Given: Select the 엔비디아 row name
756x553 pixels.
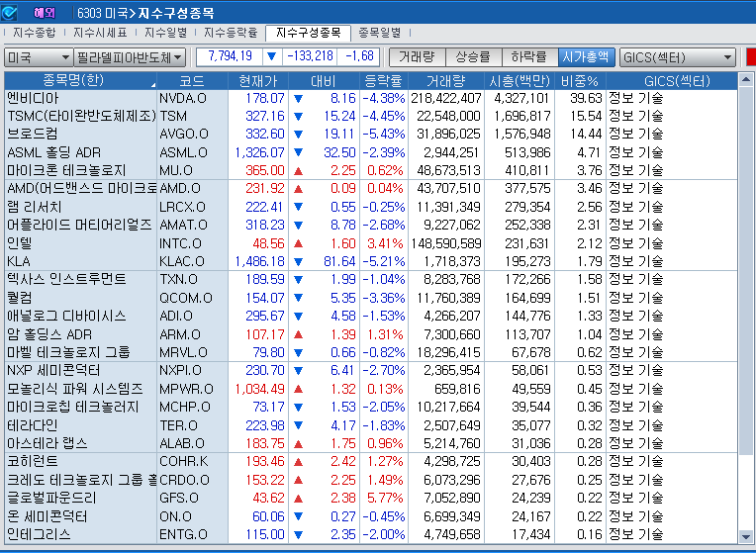Looking at the screenshot, I should coord(33,98).
